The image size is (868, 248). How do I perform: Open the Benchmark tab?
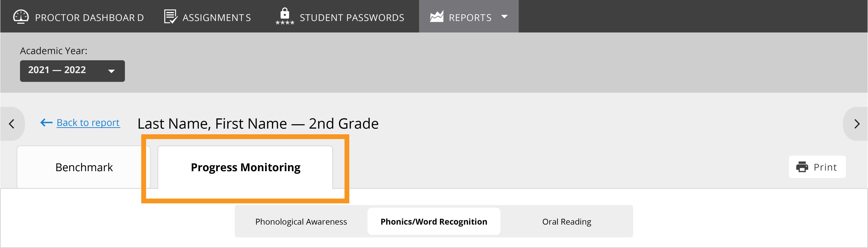click(x=84, y=167)
